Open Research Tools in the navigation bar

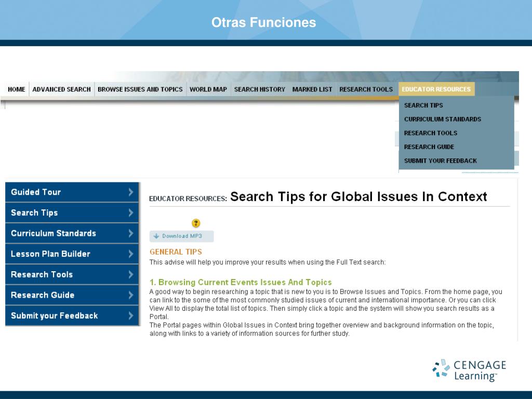[366, 89]
